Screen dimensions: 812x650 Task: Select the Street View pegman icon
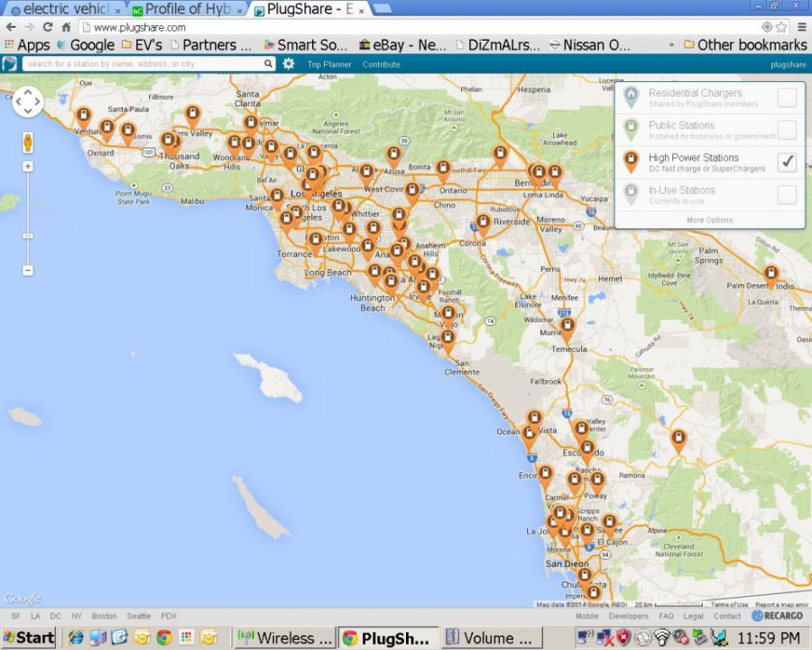pyautogui.click(x=28, y=142)
